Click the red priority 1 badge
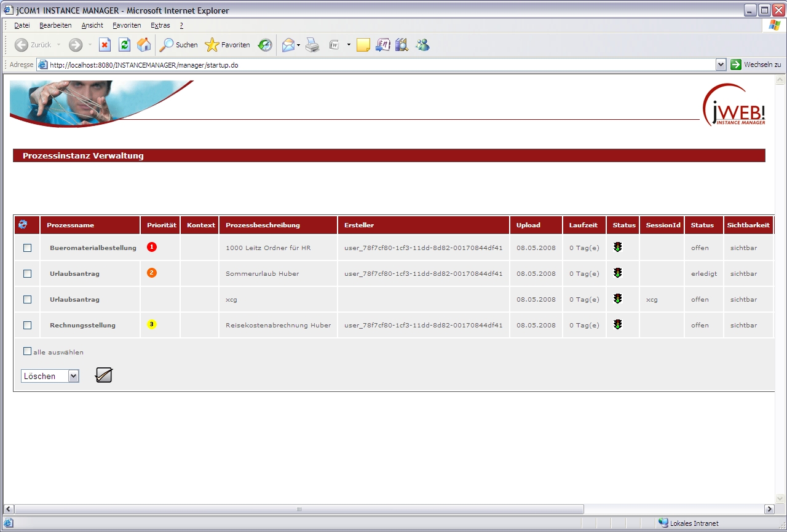787x532 pixels. tap(152, 247)
